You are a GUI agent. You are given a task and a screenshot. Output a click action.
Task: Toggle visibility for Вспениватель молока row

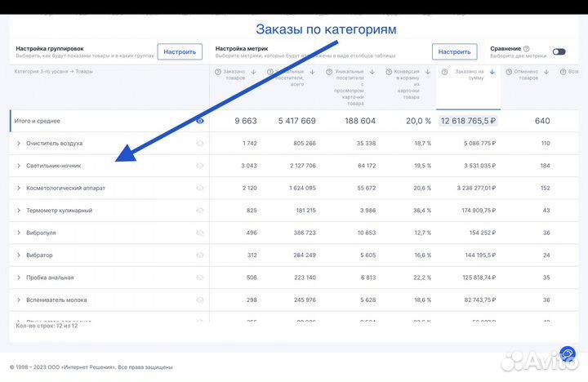coord(200,300)
